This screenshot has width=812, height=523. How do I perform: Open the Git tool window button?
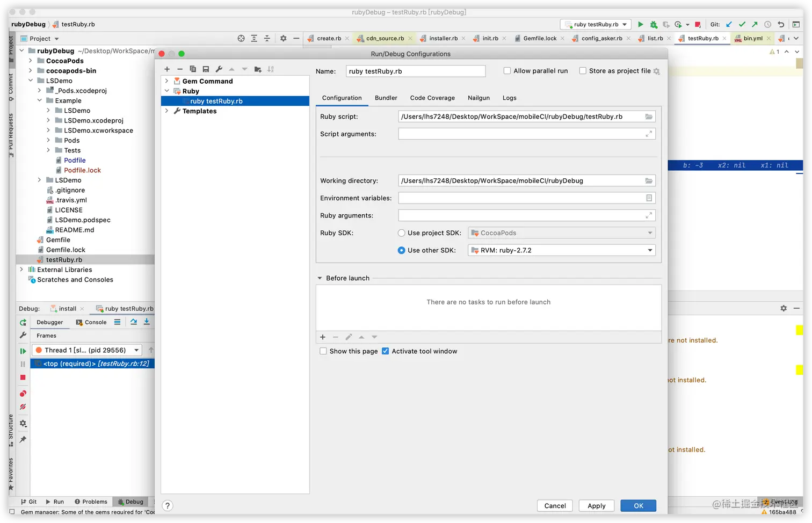click(x=29, y=502)
